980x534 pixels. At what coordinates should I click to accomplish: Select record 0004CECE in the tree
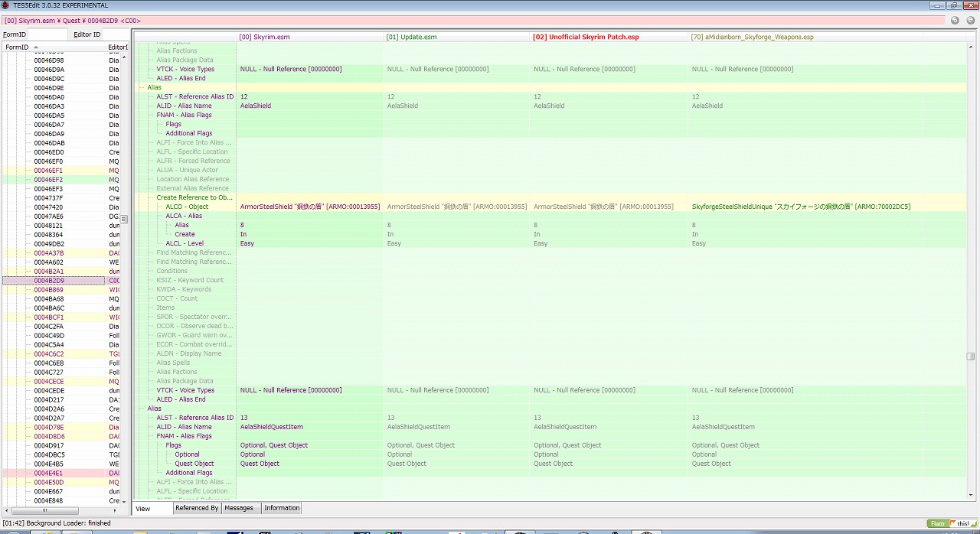click(x=48, y=382)
